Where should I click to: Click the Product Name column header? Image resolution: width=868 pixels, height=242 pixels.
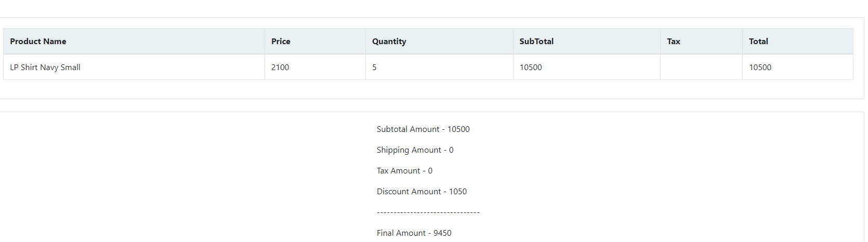point(134,42)
